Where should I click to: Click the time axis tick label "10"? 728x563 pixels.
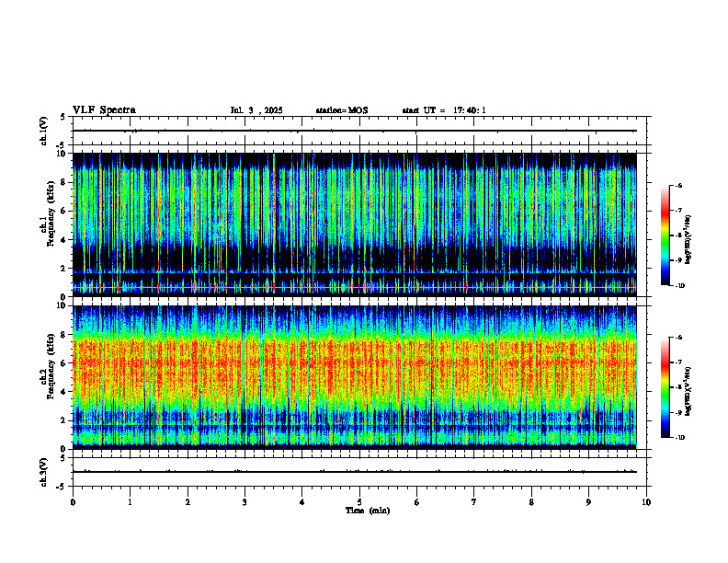pos(646,502)
